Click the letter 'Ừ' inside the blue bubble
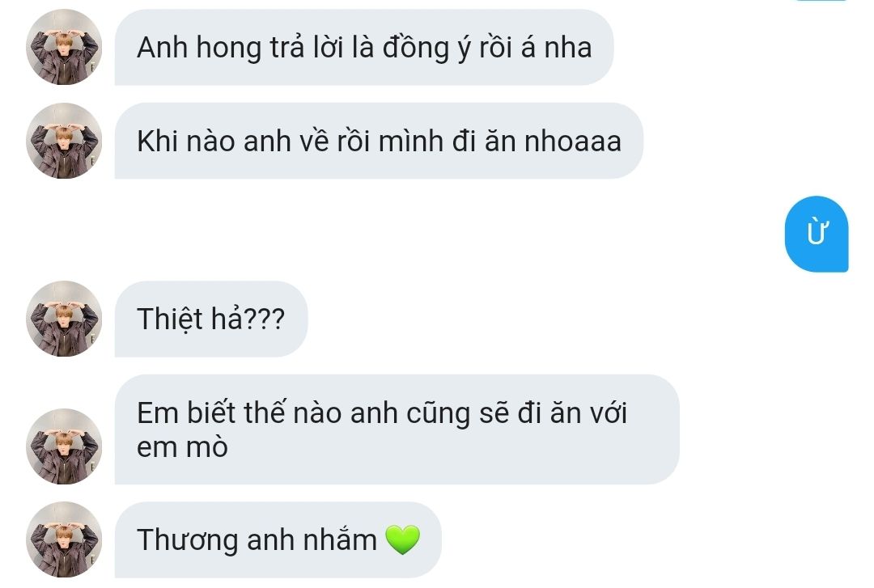The width and height of the screenshot is (874, 588). tap(817, 232)
